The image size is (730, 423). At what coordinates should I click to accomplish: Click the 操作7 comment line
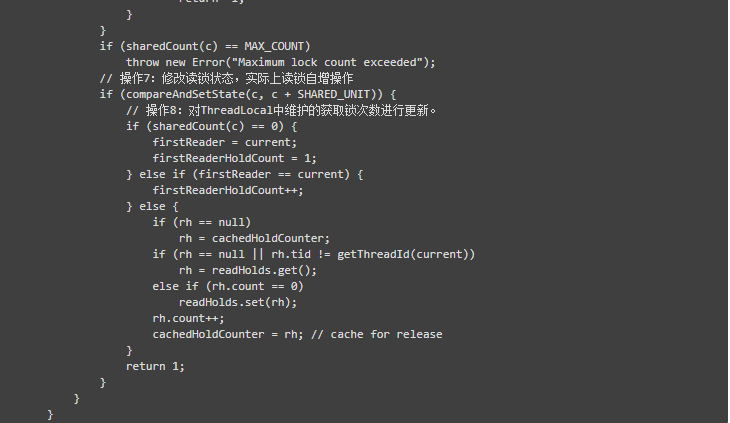click(x=226, y=78)
